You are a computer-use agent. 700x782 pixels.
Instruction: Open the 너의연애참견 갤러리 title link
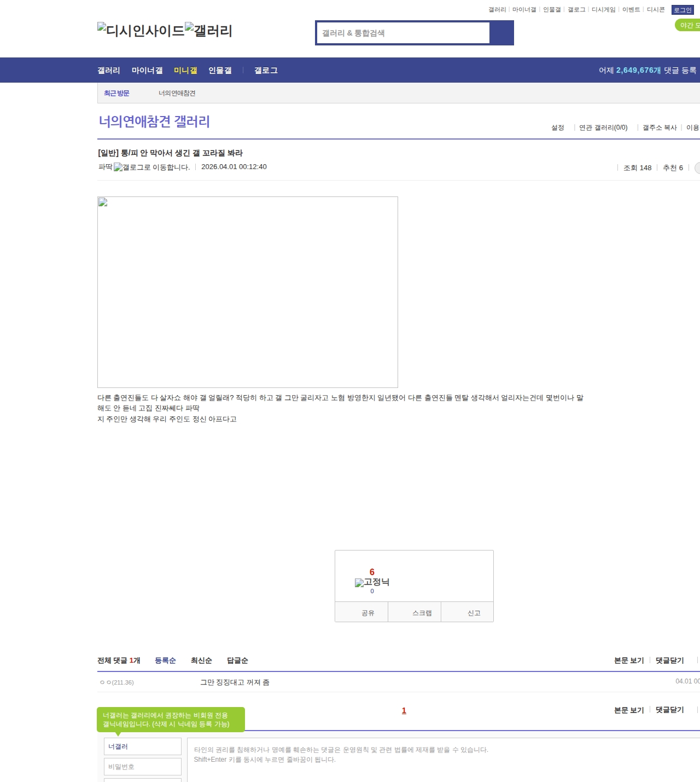tap(154, 121)
